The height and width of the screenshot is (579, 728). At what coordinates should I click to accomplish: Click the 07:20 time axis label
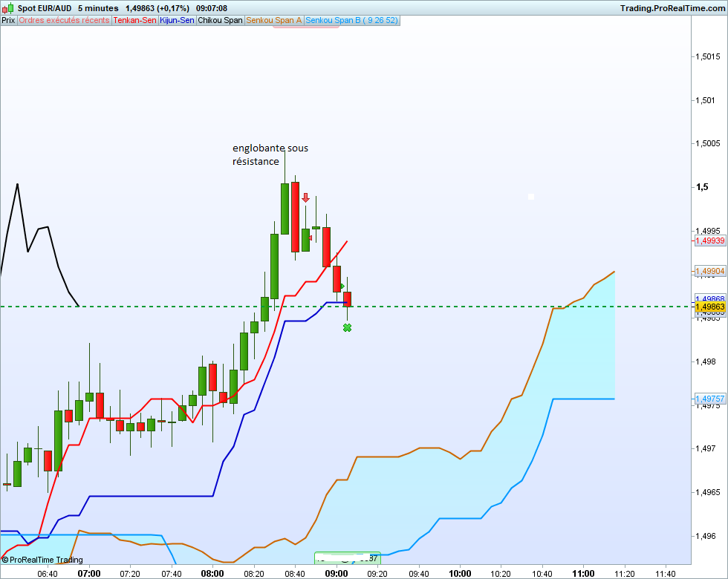130,574
